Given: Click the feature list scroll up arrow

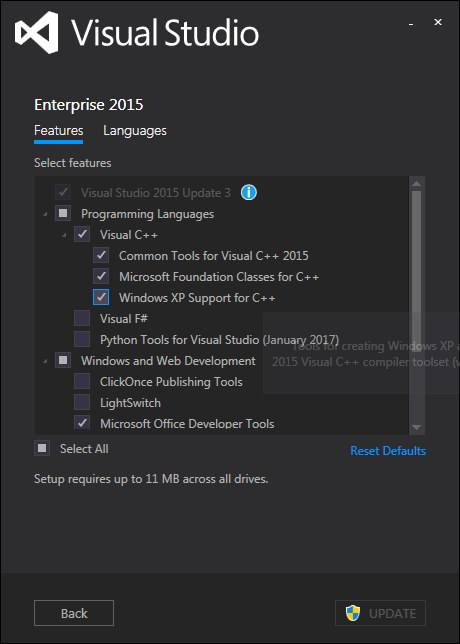Looking at the screenshot, I should point(416,184).
